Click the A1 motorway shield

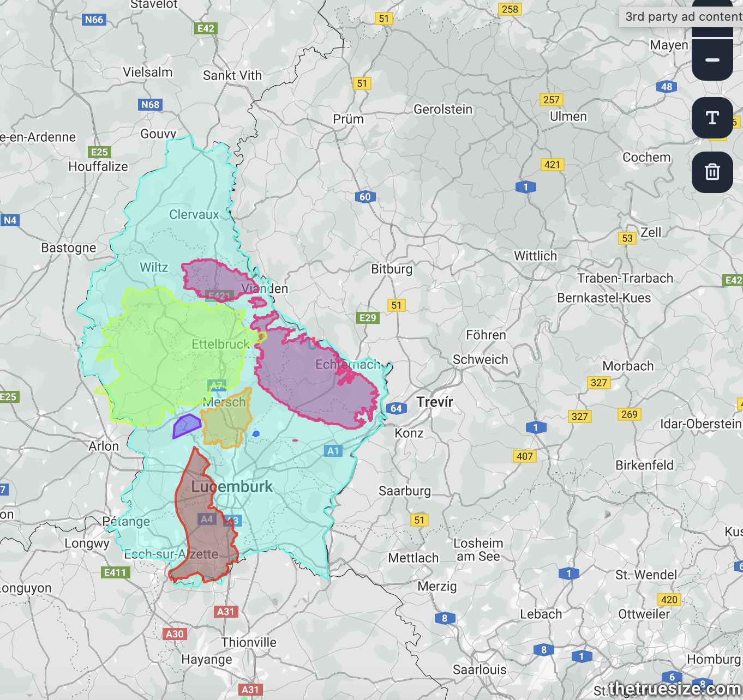point(333,451)
